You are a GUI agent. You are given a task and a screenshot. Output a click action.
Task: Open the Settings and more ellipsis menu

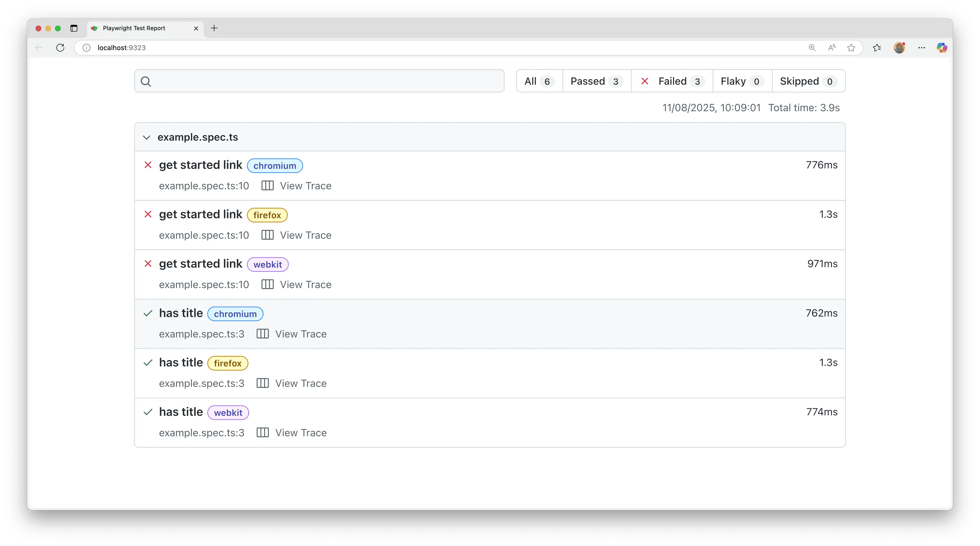click(x=921, y=47)
